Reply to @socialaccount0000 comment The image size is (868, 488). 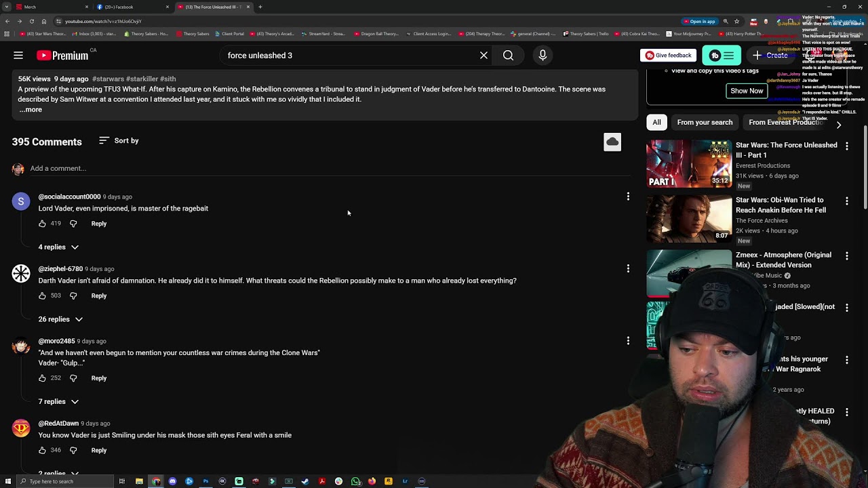click(99, 224)
